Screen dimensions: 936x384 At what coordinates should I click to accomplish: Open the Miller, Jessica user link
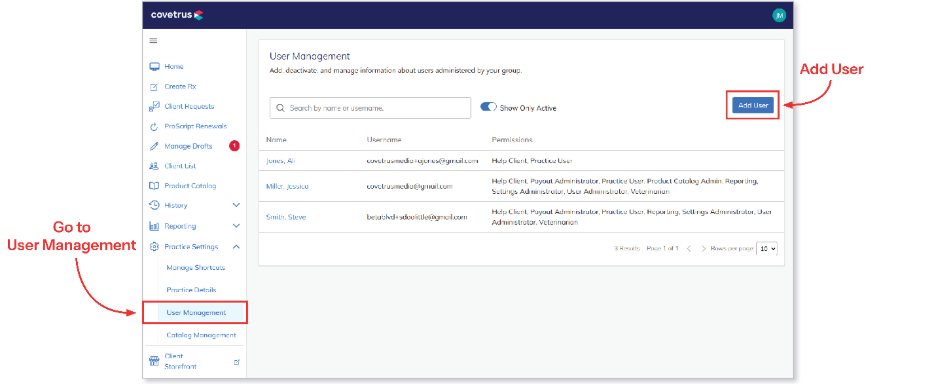[x=287, y=186]
